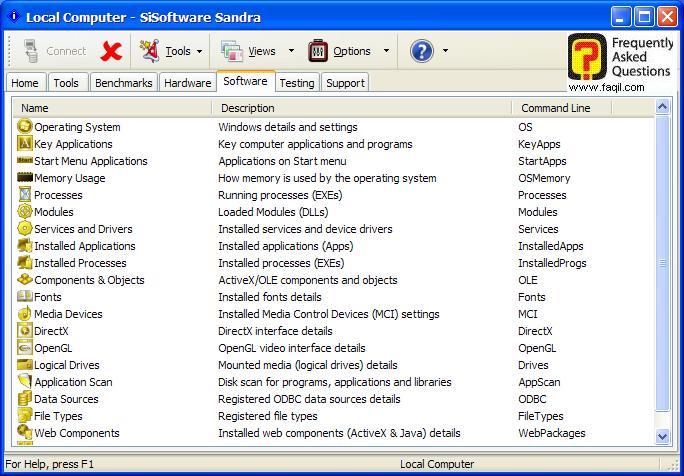Screen dimensions: 684x476
Task: Click the Web Components globe icon
Action: pos(25,432)
